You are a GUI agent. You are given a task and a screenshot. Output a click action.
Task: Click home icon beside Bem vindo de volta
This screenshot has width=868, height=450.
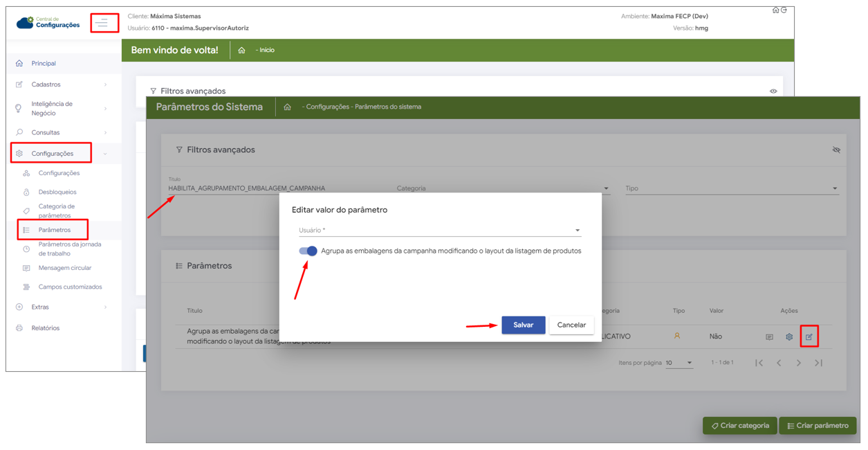tap(241, 51)
